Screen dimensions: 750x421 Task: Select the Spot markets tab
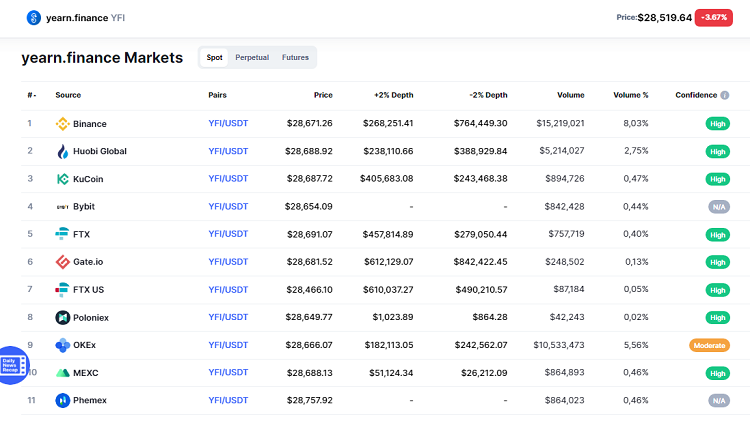point(214,58)
